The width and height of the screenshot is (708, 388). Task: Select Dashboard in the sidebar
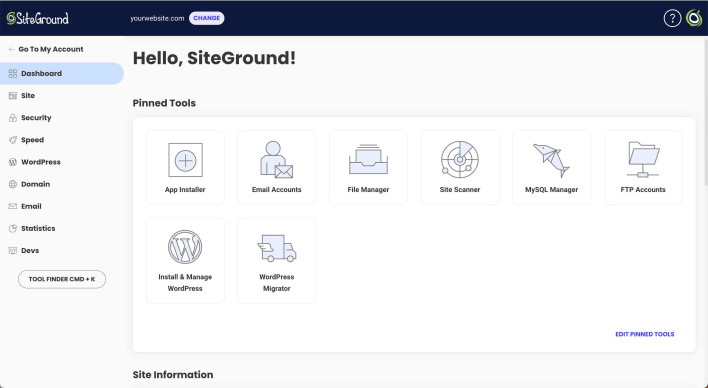pos(62,74)
